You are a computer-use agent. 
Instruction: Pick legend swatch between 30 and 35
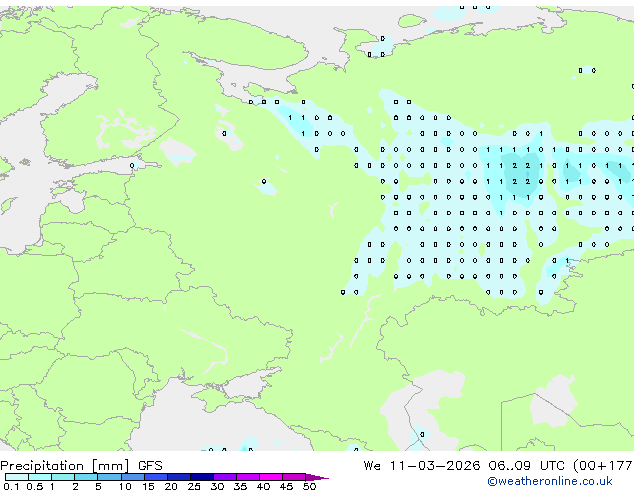225,477
